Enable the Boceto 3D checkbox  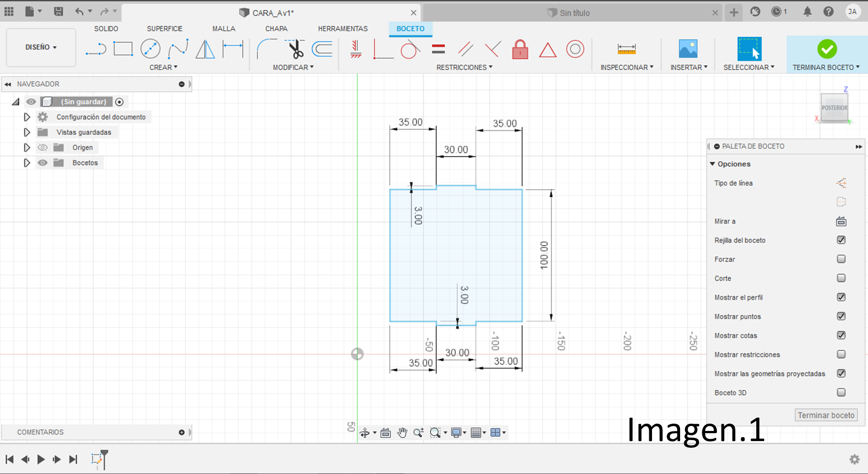coord(841,393)
